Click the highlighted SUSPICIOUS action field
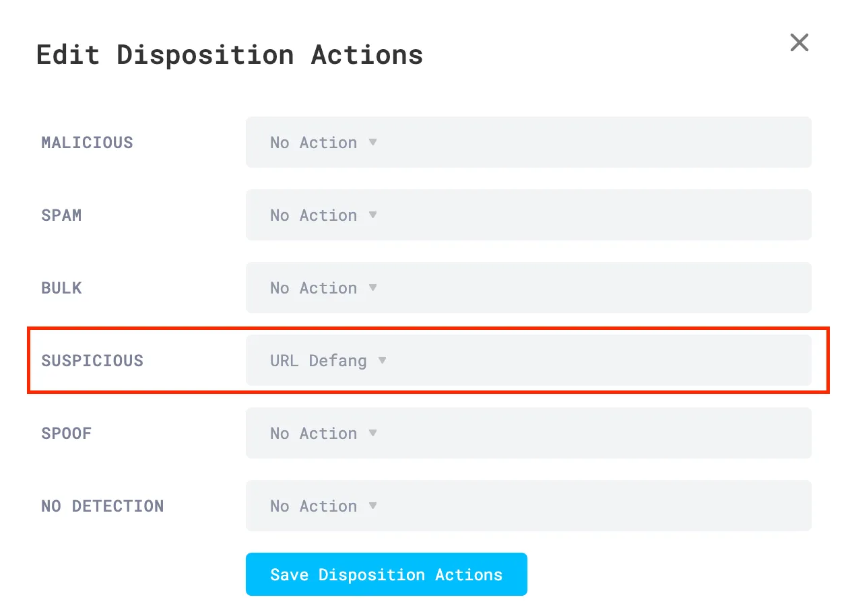848x616 pixels. coord(529,360)
